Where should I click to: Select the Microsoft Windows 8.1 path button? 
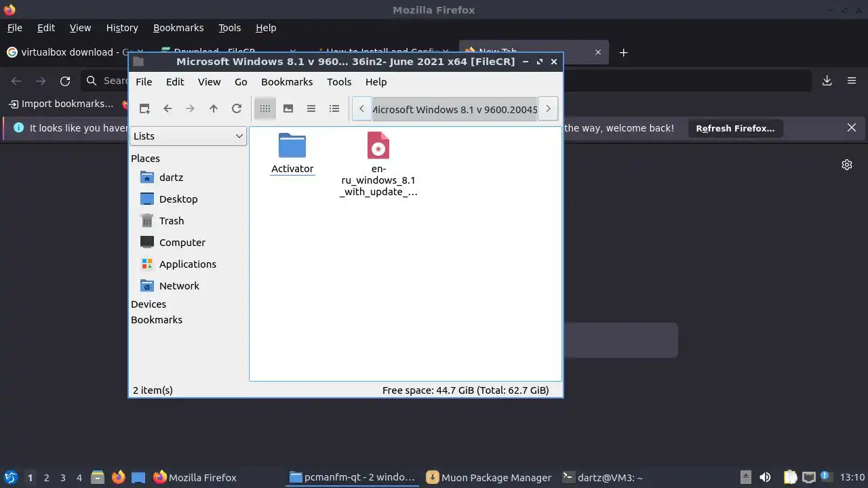click(x=454, y=109)
